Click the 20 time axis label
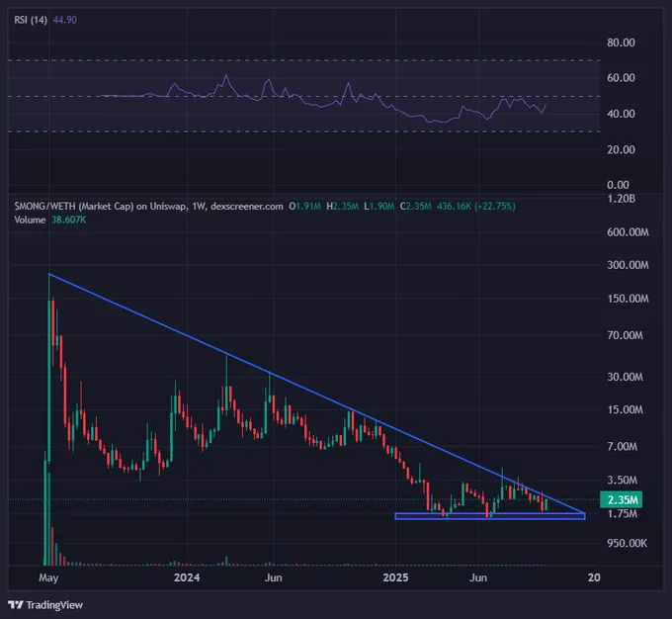 click(594, 577)
